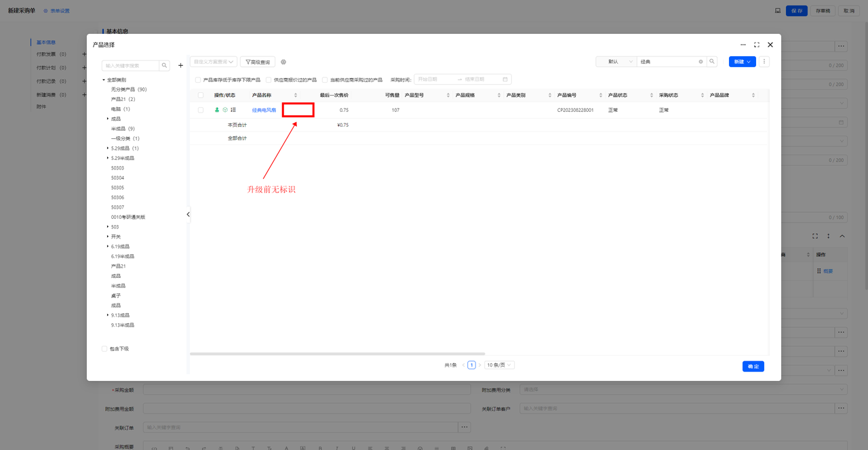The width and height of the screenshot is (868, 450).
Task: Sort by 产品规格 column
Action: coord(499,96)
